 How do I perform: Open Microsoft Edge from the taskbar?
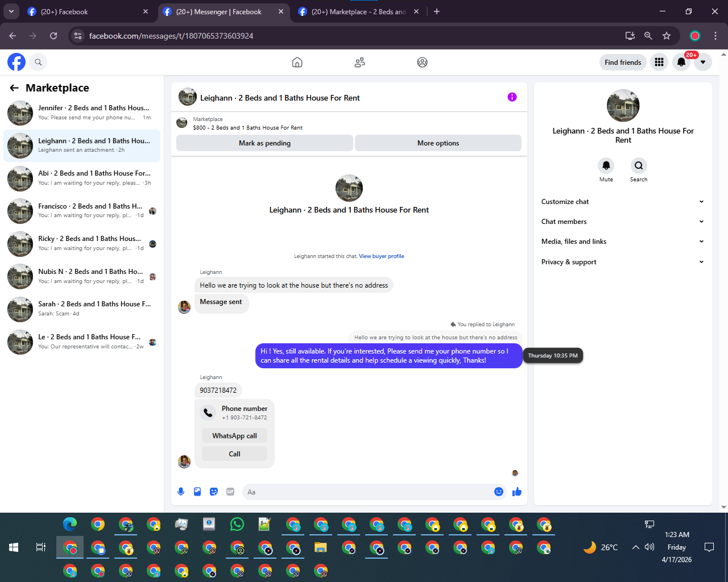(x=70, y=524)
